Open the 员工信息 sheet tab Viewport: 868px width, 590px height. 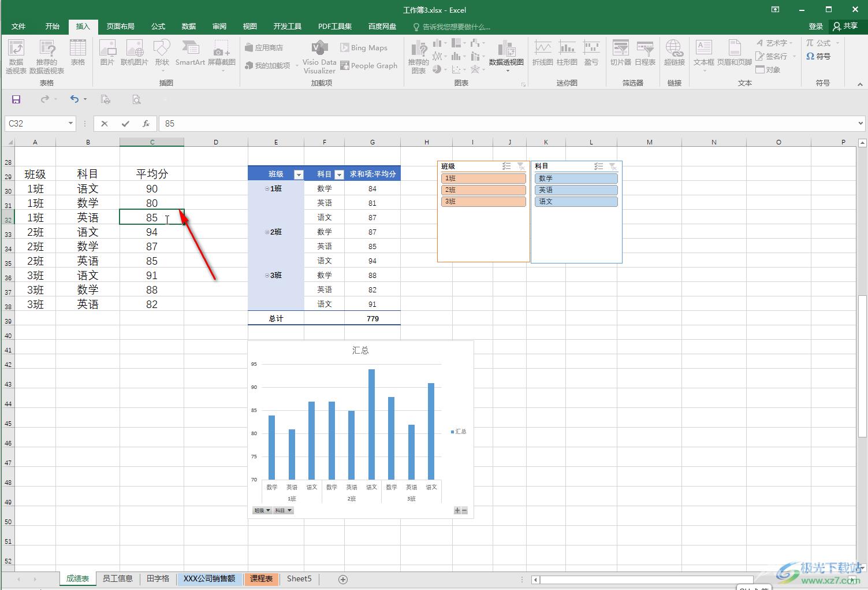point(118,578)
